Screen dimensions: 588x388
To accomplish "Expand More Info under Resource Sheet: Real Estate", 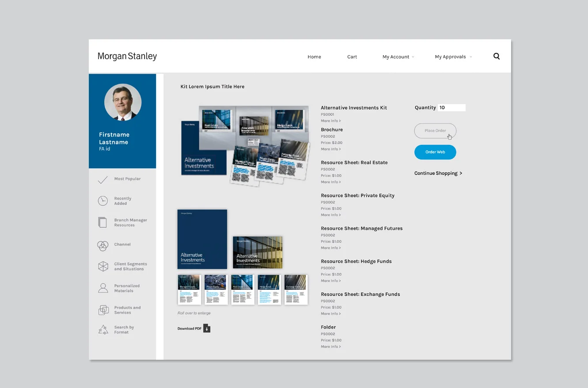I will [x=331, y=182].
